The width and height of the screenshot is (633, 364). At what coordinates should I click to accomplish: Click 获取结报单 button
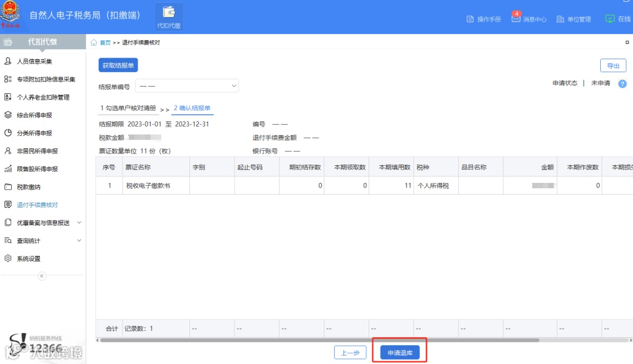click(x=118, y=66)
